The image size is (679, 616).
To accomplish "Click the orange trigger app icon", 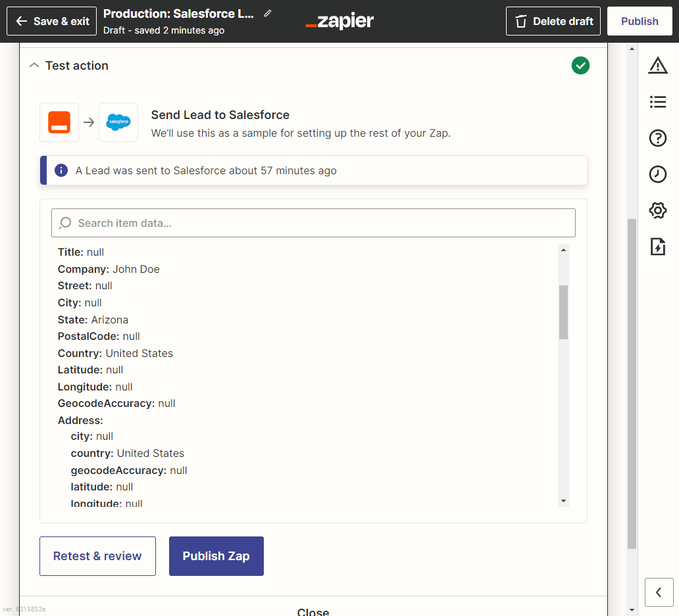I will [59, 122].
